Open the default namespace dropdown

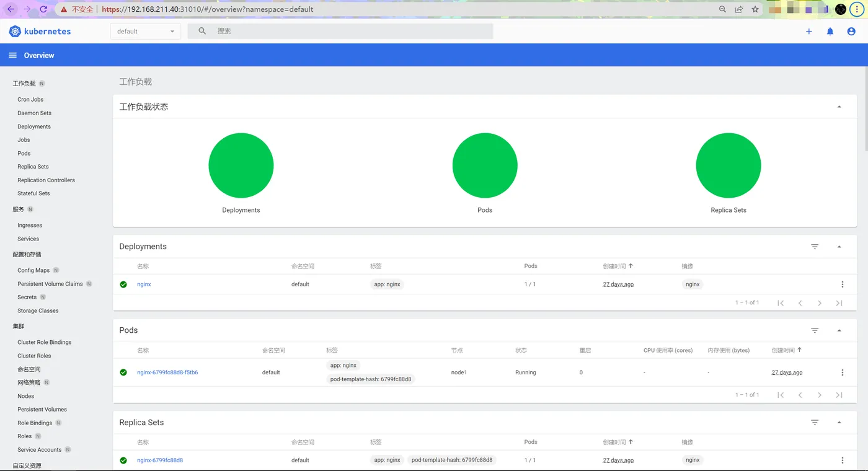(x=146, y=31)
